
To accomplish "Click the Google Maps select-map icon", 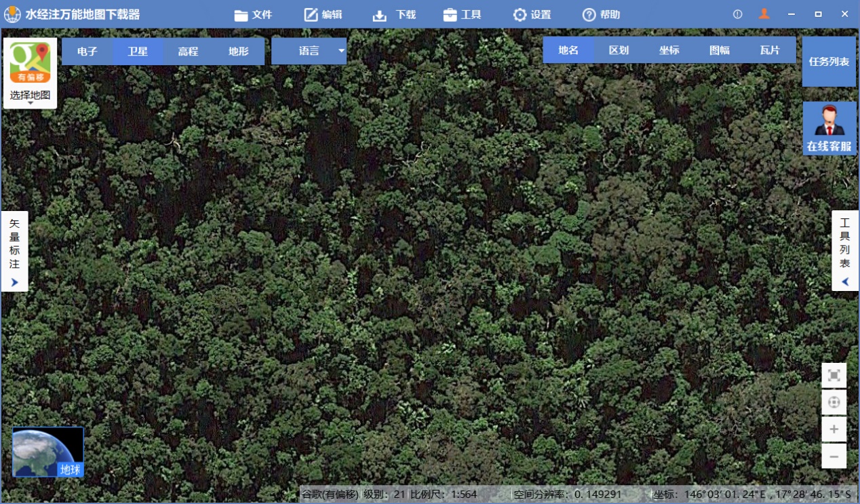I will pos(30,64).
